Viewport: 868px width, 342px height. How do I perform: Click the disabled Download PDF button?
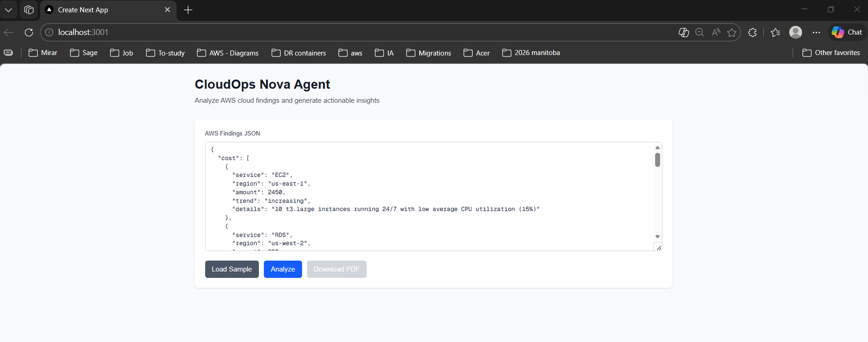pyautogui.click(x=337, y=269)
